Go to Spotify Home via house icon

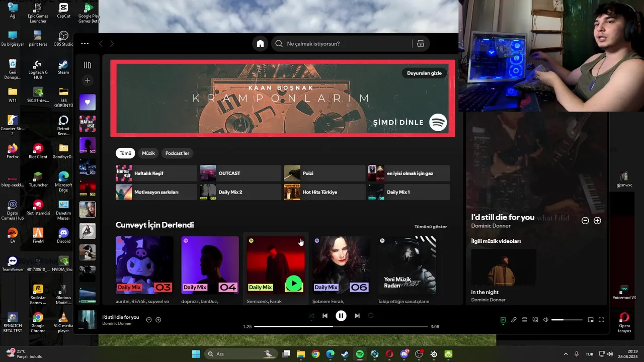tap(260, 44)
